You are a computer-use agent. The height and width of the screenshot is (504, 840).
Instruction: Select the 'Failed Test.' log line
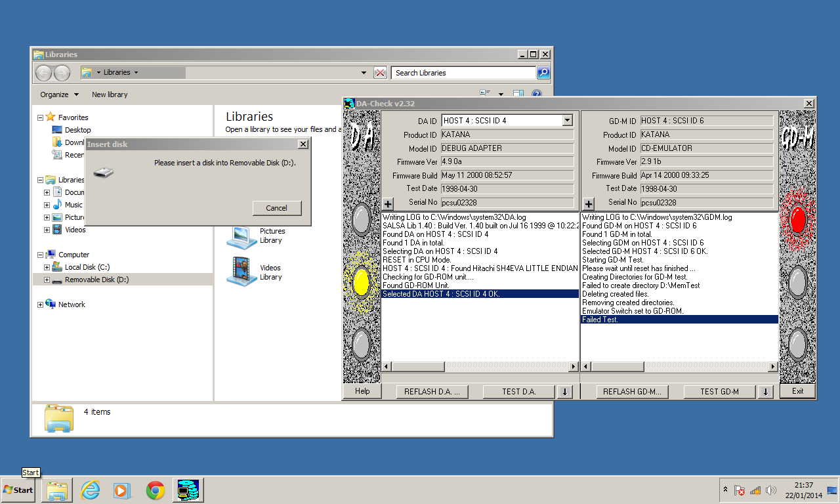[x=679, y=320]
